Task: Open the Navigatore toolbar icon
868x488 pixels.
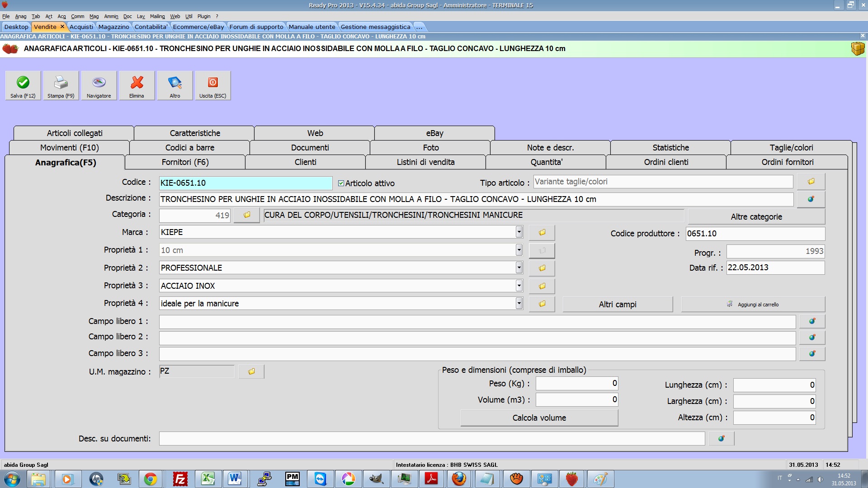Action: [x=99, y=83]
